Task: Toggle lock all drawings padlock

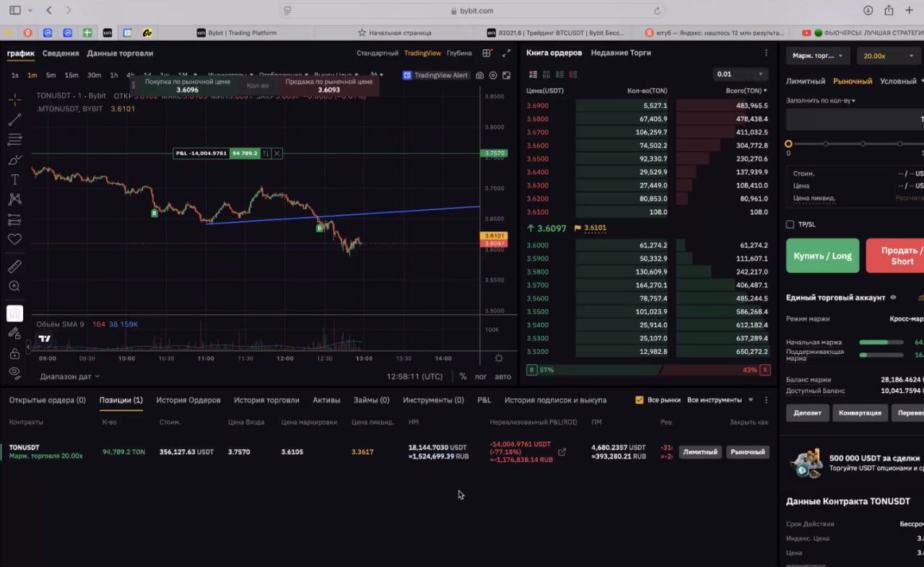Action: coord(14,353)
